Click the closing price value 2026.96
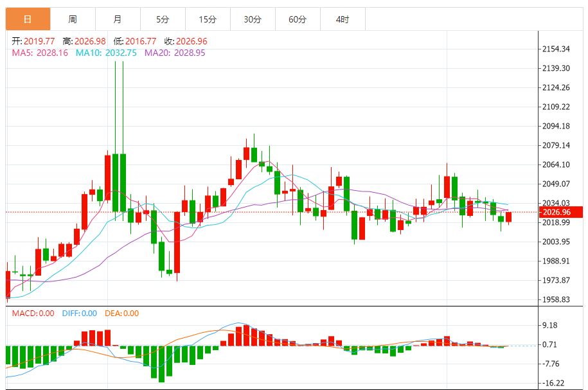 (192, 41)
